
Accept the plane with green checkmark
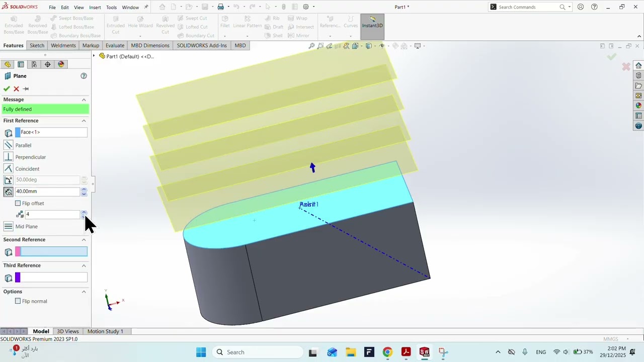tap(7, 89)
